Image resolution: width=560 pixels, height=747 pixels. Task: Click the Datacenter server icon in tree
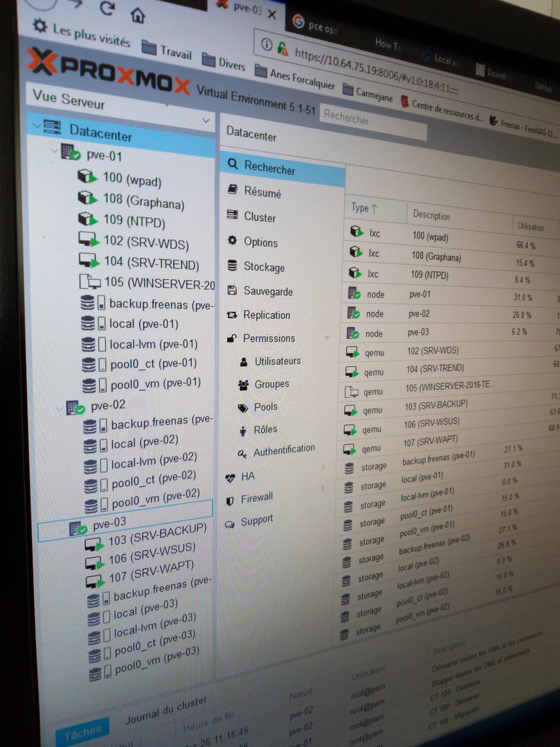(x=52, y=128)
